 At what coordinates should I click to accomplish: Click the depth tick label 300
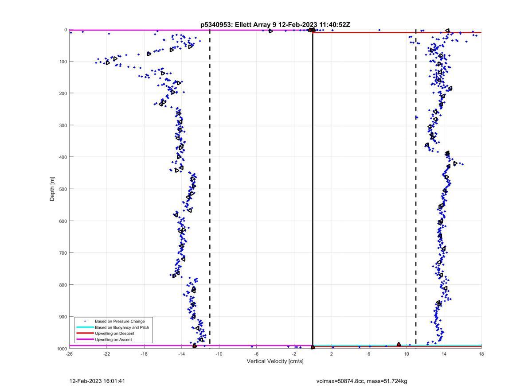(63, 125)
